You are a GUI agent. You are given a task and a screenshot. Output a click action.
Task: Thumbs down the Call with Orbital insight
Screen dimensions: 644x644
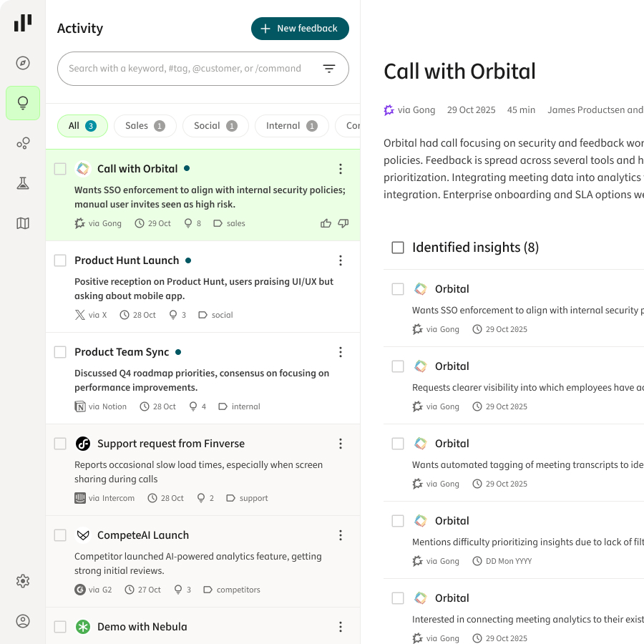(343, 223)
